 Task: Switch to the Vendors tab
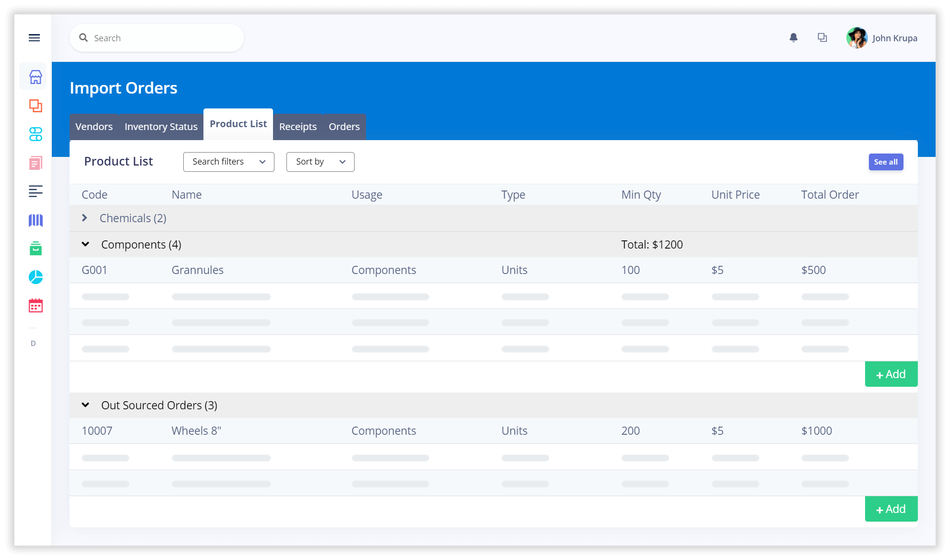pos(94,127)
